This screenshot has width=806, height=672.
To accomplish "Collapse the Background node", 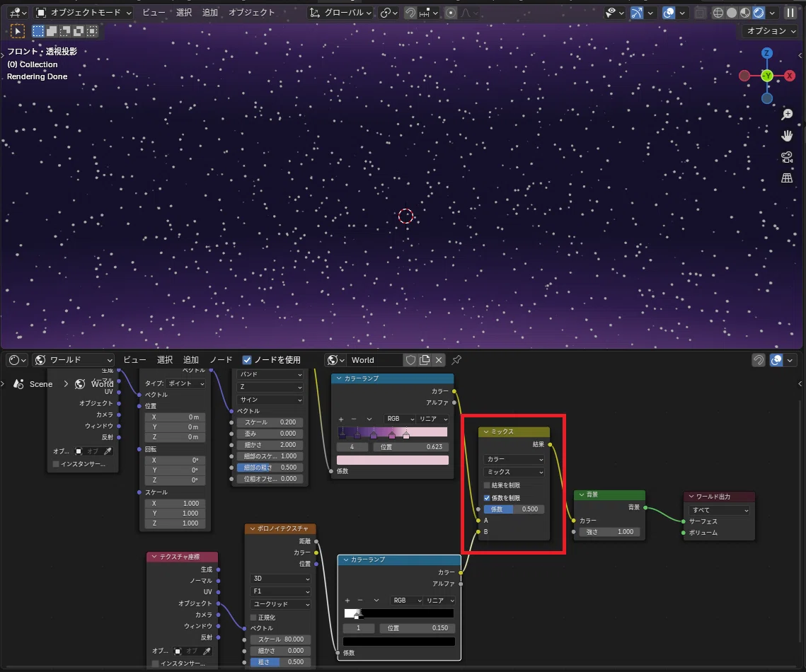I will coord(582,494).
